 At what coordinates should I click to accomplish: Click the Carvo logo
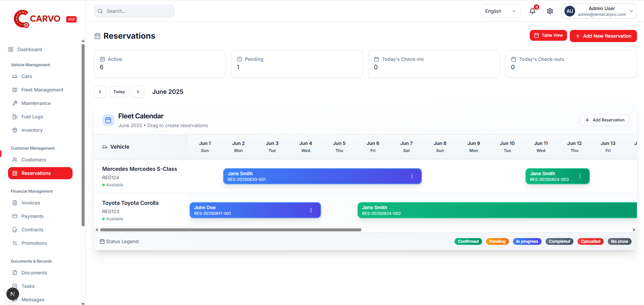(x=37, y=18)
